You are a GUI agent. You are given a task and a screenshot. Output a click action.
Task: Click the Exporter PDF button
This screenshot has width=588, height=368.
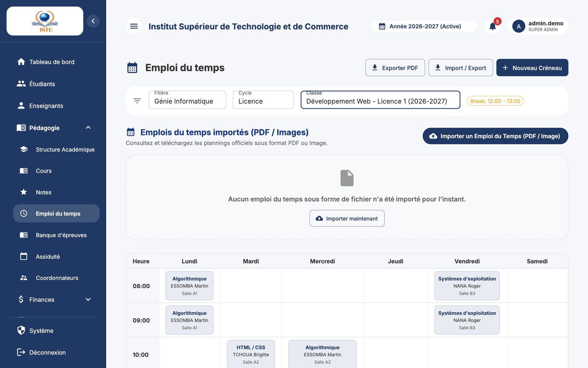[395, 68]
